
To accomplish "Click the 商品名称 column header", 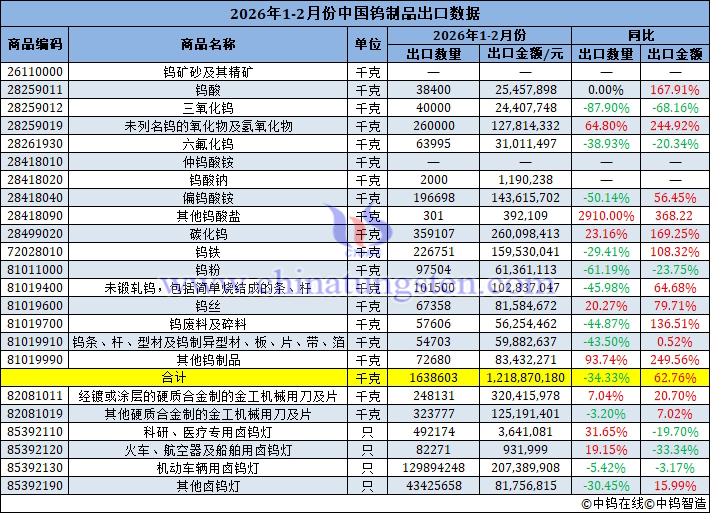I will (208, 44).
